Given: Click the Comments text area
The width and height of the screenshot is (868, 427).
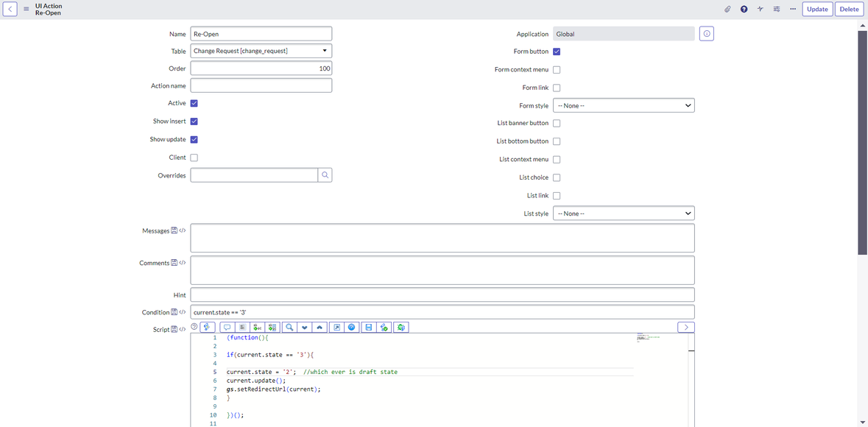Looking at the screenshot, I should pyautogui.click(x=442, y=270).
